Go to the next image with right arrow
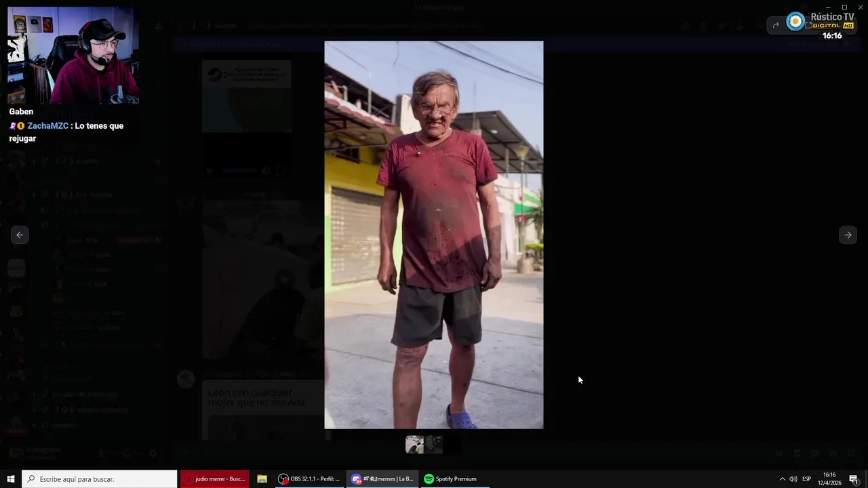The width and height of the screenshot is (868, 488). [x=848, y=235]
